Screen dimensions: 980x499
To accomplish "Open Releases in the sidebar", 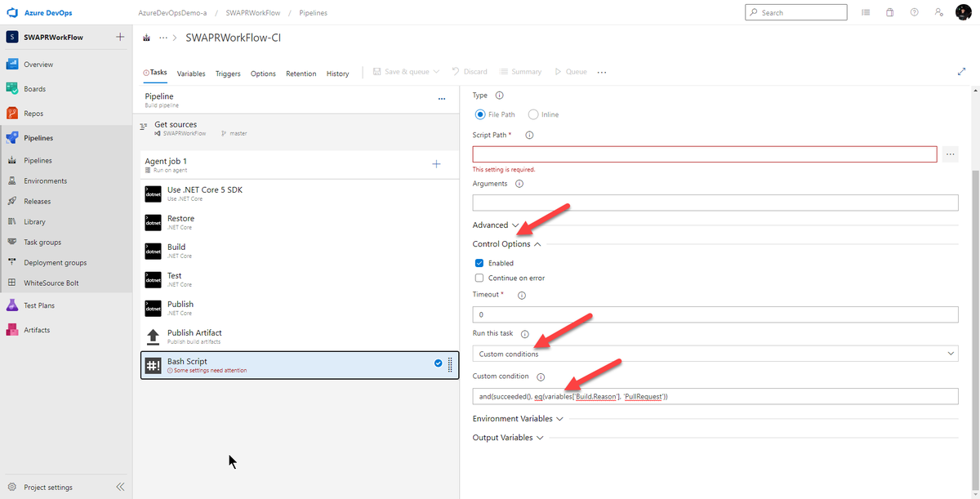I will click(x=37, y=202).
